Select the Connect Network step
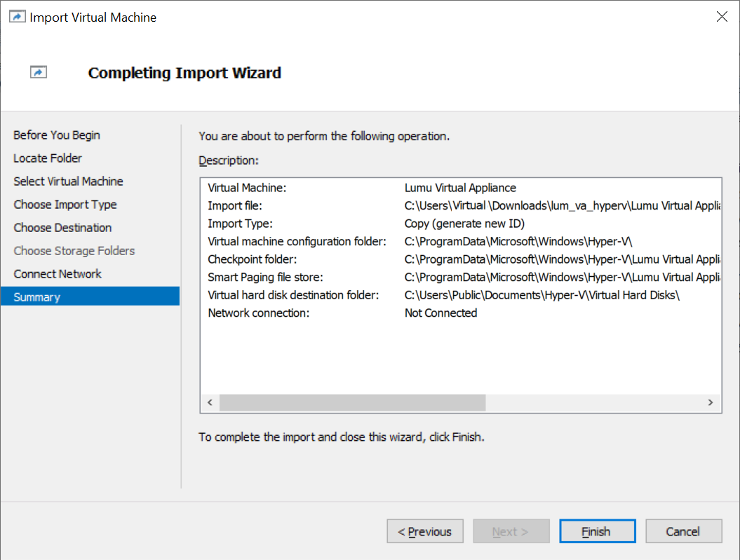 tap(58, 274)
